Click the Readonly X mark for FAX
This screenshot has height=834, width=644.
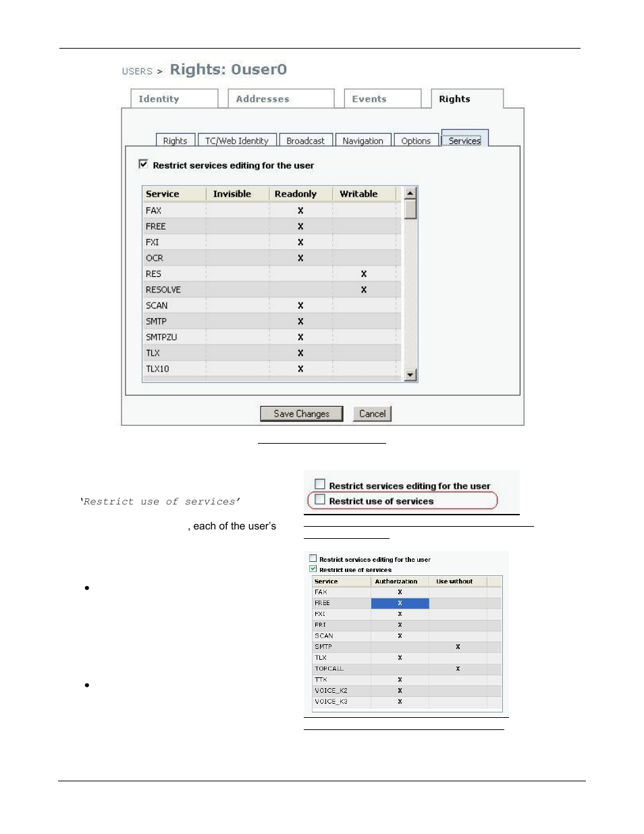[x=300, y=211]
